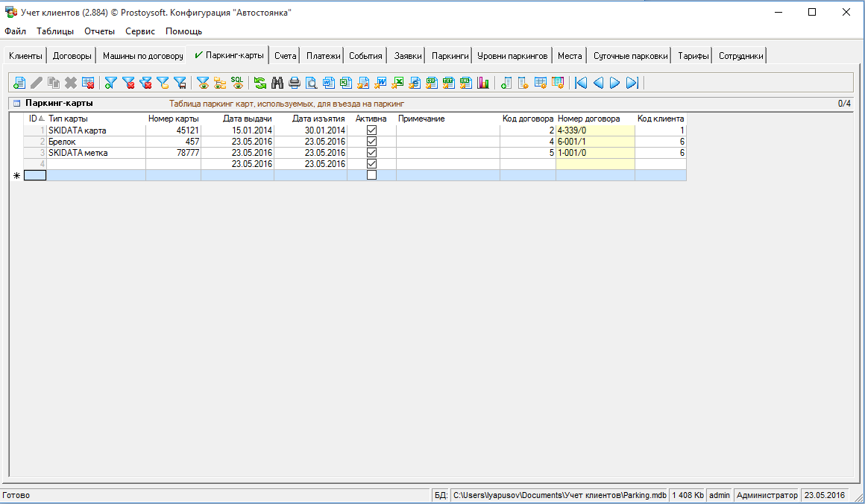Click the printer icon in toolbar
This screenshot has height=504, width=865.
click(x=295, y=83)
